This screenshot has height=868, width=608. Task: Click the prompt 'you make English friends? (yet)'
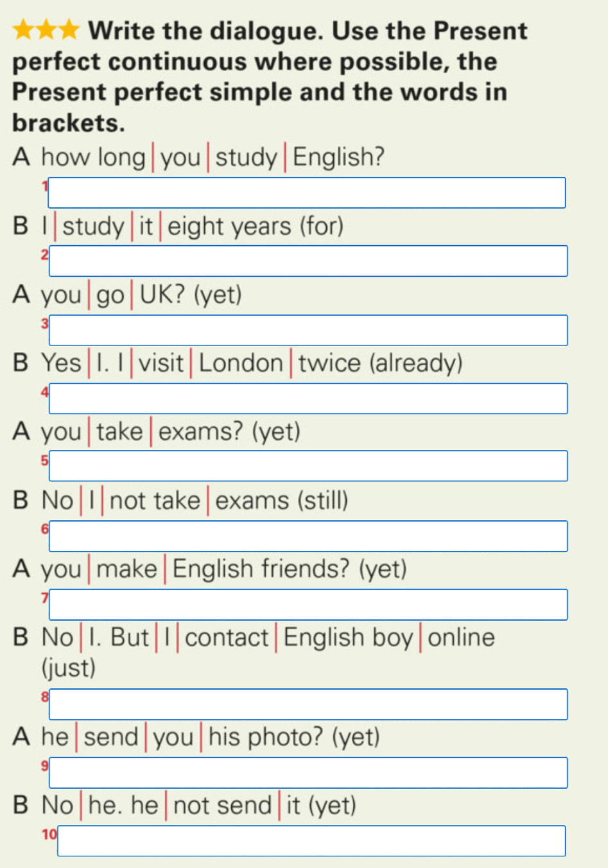pyautogui.click(x=224, y=569)
